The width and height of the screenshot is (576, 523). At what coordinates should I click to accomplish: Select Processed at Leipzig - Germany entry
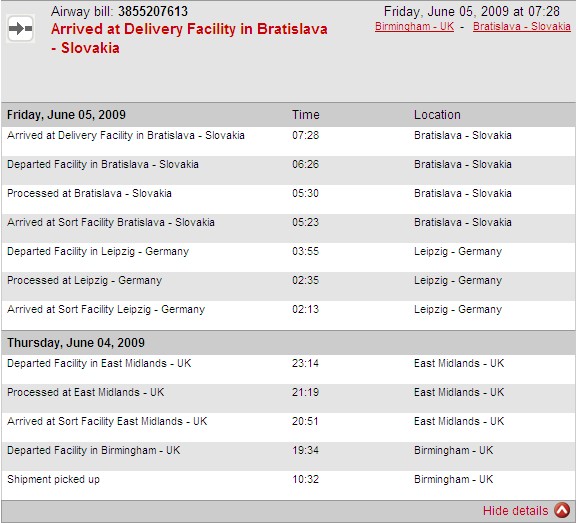click(288, 286)
